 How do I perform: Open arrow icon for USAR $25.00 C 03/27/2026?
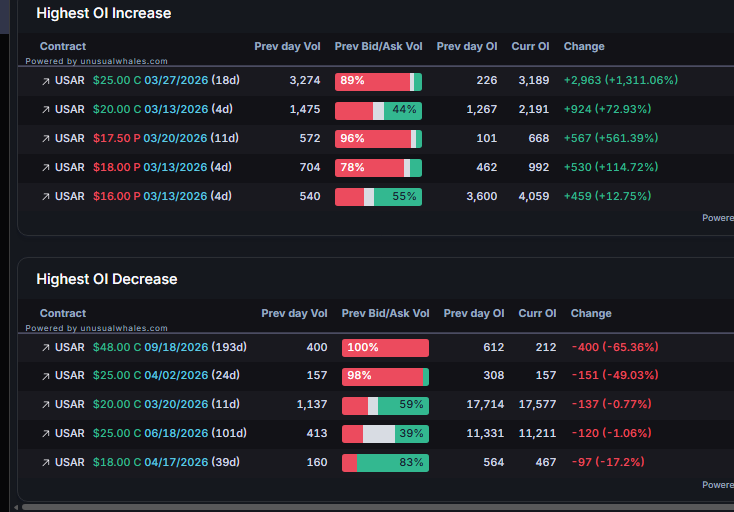[x=45, y=81]
